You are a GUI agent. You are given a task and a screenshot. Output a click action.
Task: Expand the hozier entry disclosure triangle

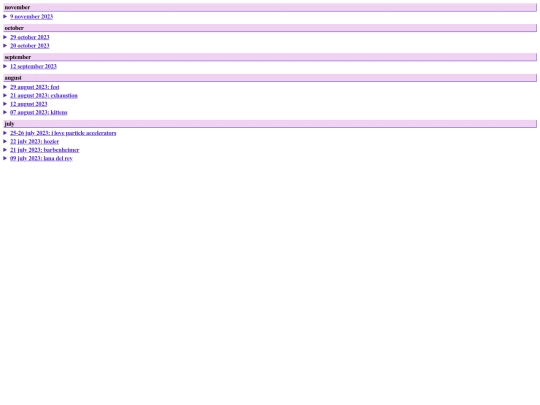[5, 141]
